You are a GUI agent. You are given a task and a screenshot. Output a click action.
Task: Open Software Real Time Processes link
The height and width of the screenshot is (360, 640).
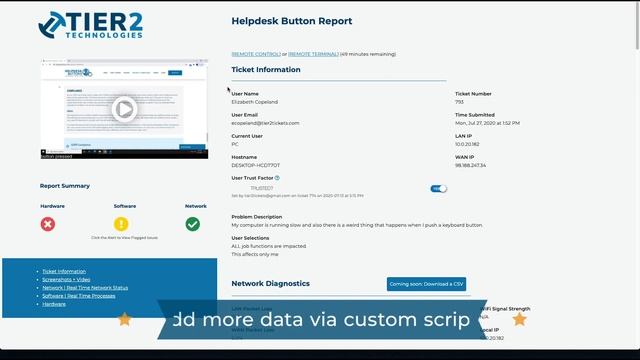pyautogui.click(x=79, y=296)
